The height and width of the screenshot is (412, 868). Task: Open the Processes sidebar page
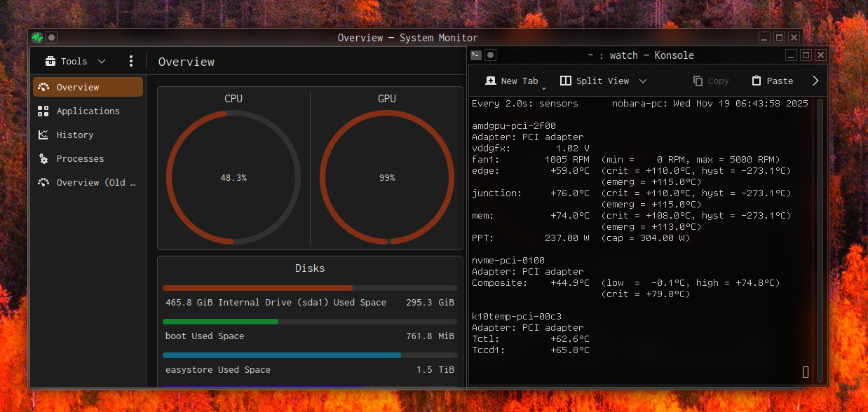click(88, 158)
